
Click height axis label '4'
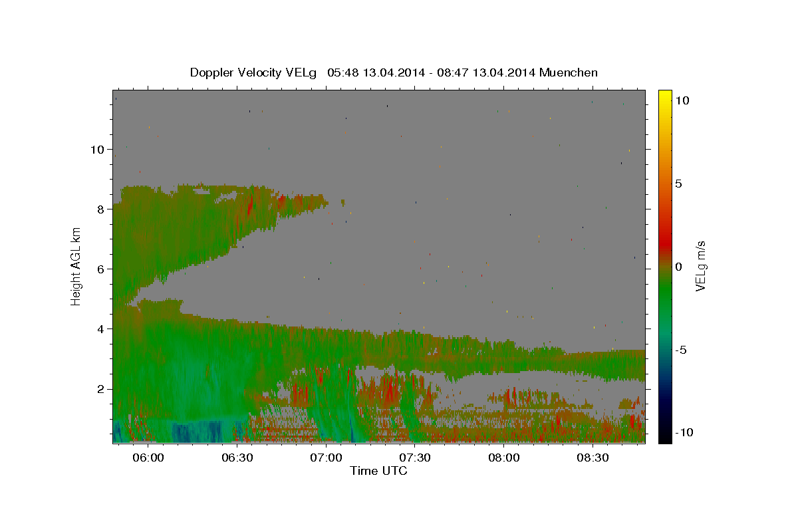(x=101, y=329)
